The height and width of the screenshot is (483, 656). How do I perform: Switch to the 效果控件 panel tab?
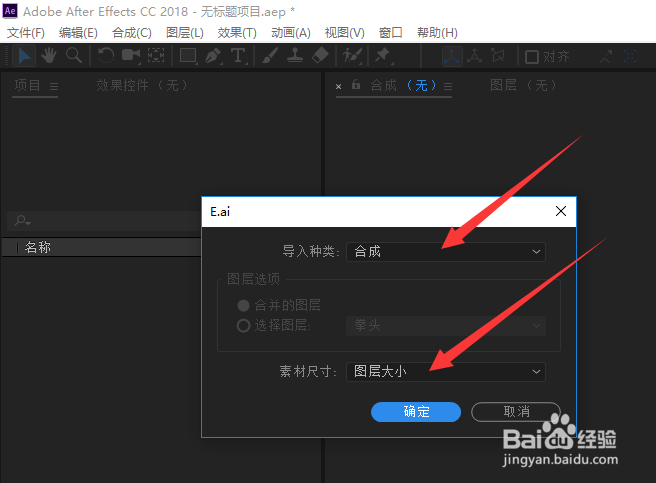click(x=142, y=85)
